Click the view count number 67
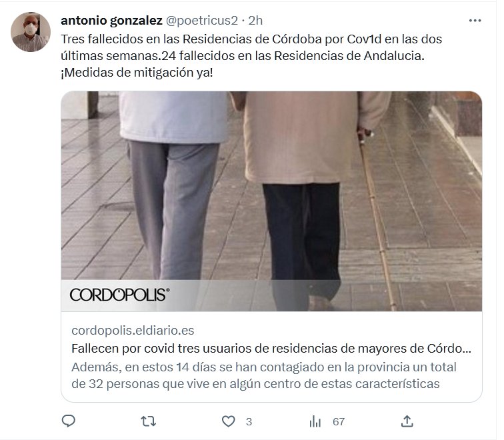 [x=339, y=422]
